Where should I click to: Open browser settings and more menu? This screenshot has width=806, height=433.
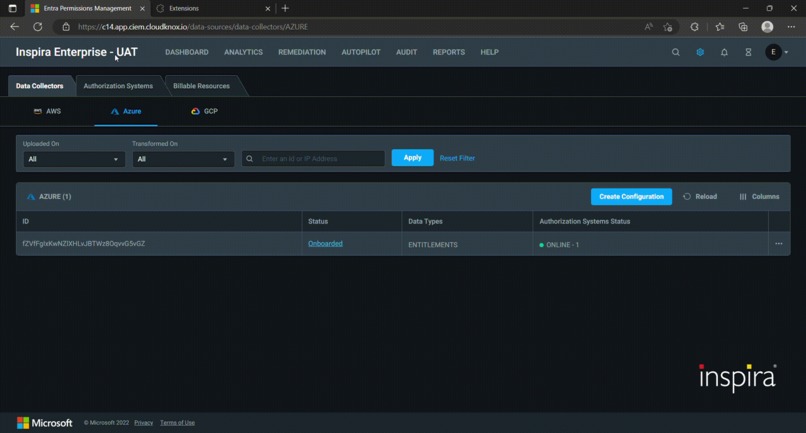(791, 27)
